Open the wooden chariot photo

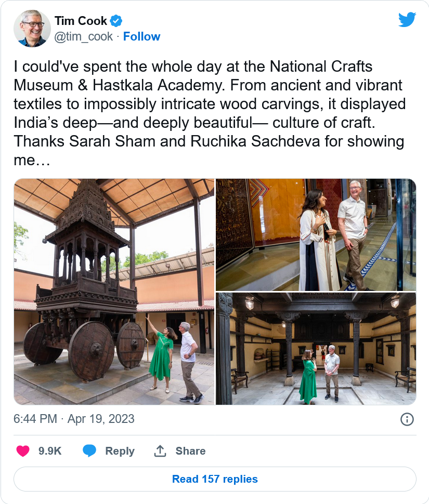pos(114,291)
